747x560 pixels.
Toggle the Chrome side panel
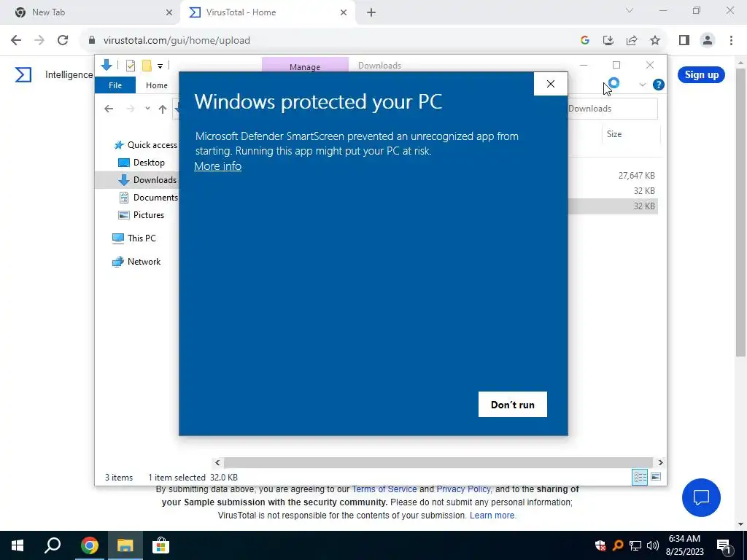click(x=684, y=41)
